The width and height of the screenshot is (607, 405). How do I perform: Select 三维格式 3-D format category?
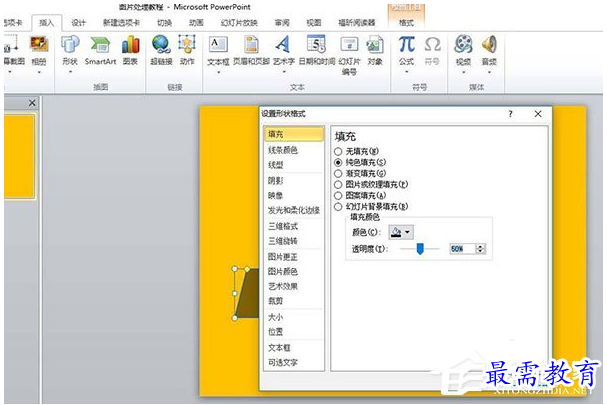(293, 227)
